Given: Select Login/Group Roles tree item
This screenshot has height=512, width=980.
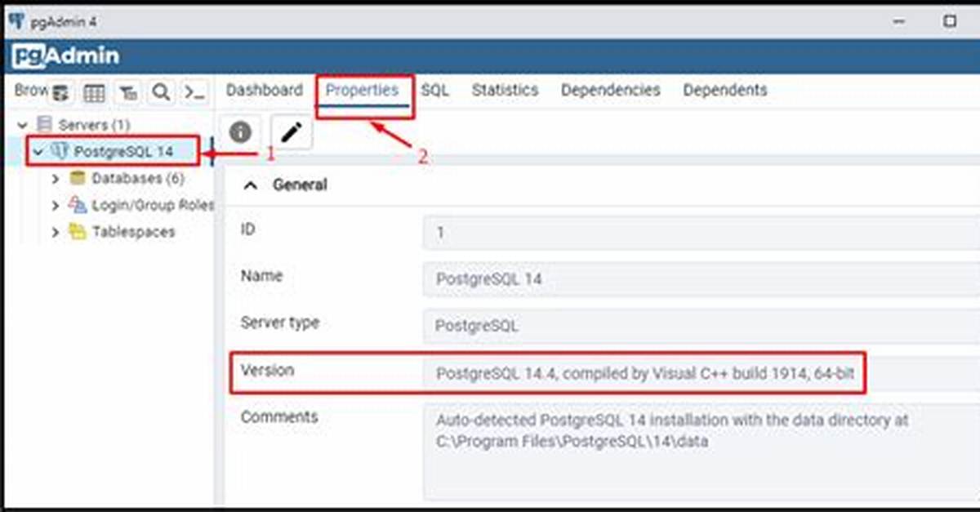Looking at the screenshot, I should coord(153,205).
